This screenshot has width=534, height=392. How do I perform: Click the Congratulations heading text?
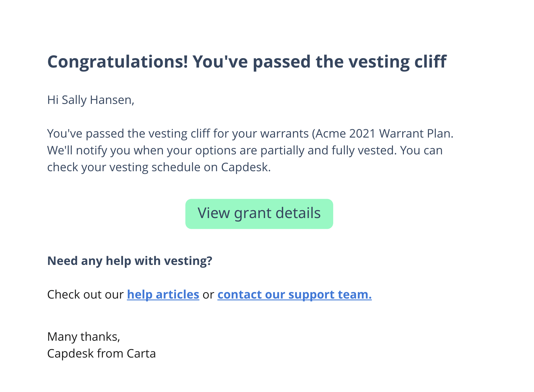(247, 62)
